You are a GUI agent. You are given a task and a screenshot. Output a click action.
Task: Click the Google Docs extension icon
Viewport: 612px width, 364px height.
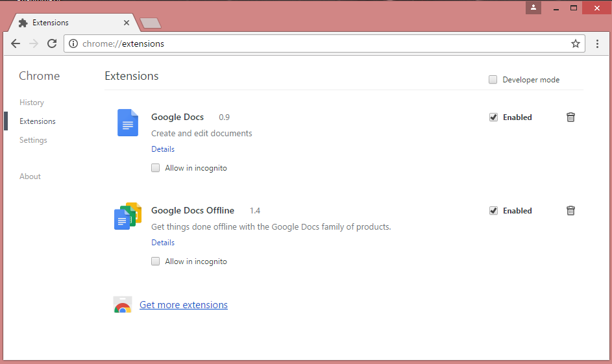click(128, 123)
